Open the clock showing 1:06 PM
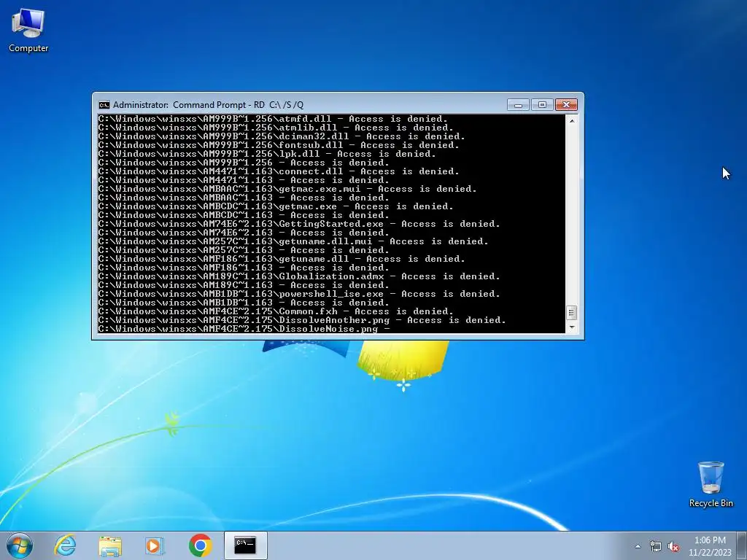The image size is (747, 560). pos(709,546)
